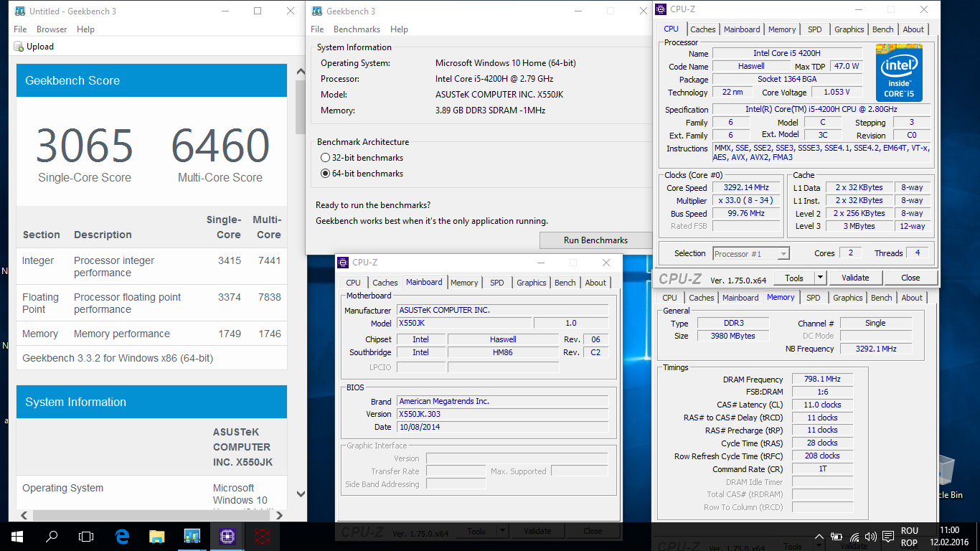Click the horizontal scrollbar left arrow

tap(24, 515)
